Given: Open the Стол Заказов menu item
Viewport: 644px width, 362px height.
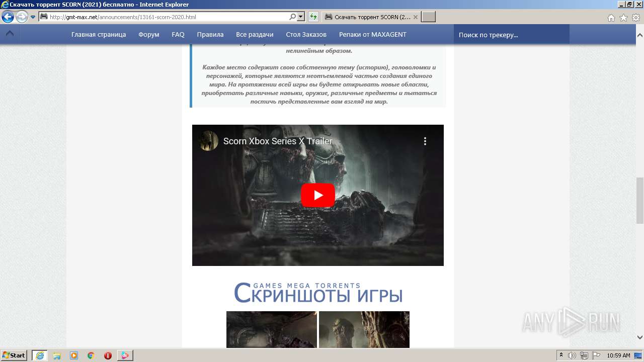Looking at the screenshot, I should [x=306, y=35].
